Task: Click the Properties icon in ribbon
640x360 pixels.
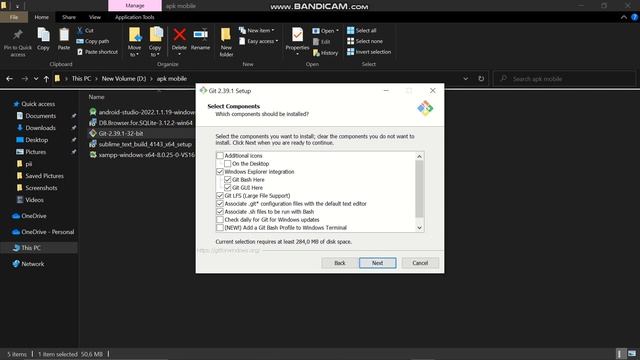Action: 297,35
